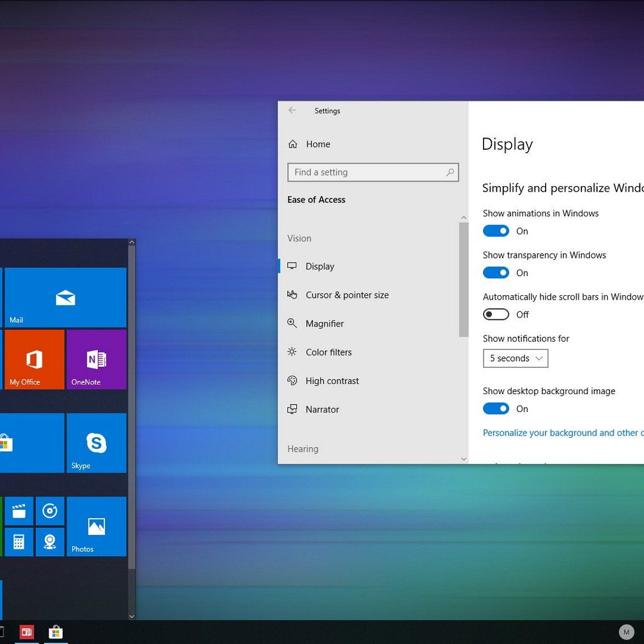Image resolution: width=644 pixels, height=644 pixels.
Task: Open the Mail tile
Action: [x=65, y=297]
